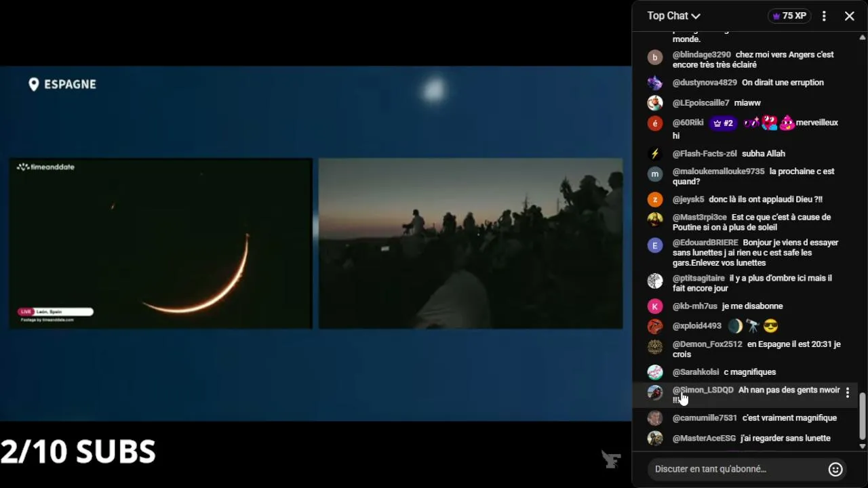Viewport: 868px width, 488px height.
Task: Click username @Sarahkolsi
Action: click(696, 372)
